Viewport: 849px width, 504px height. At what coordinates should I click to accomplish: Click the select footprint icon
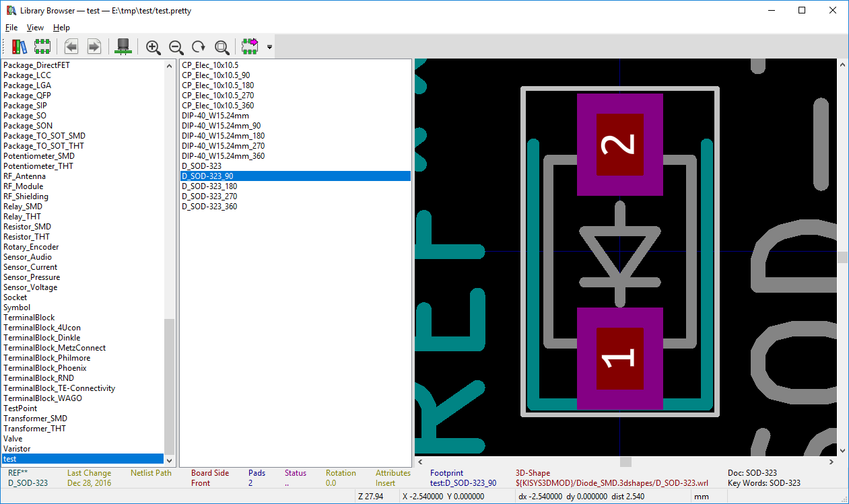click(x=42, y=46)
